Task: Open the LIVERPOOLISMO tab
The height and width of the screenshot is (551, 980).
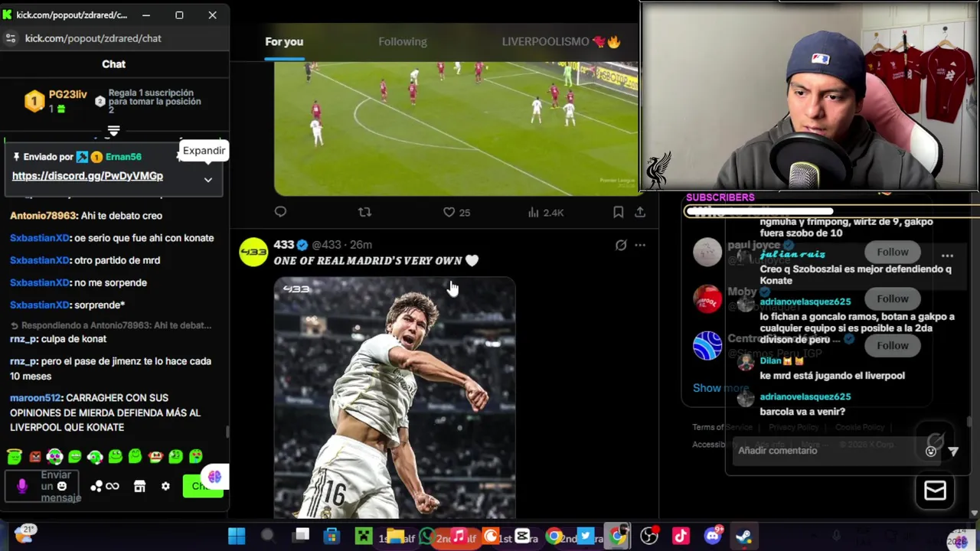Action: click(561, 41)
